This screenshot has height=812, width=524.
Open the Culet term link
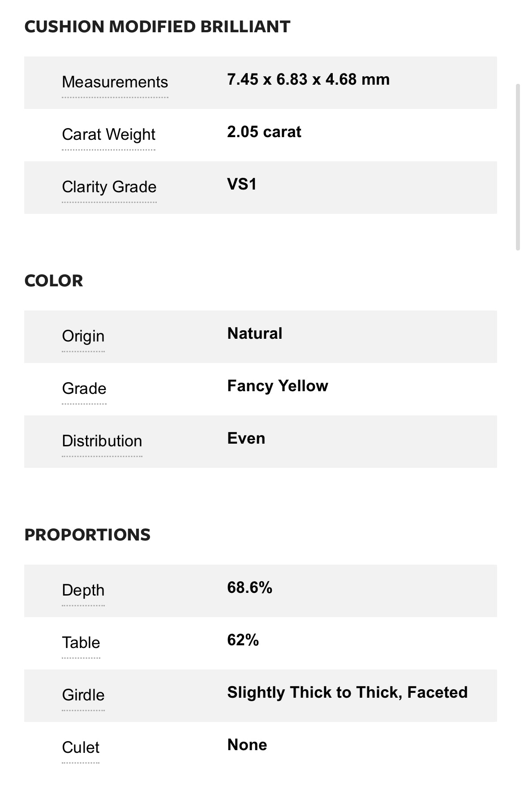[81, 748]
